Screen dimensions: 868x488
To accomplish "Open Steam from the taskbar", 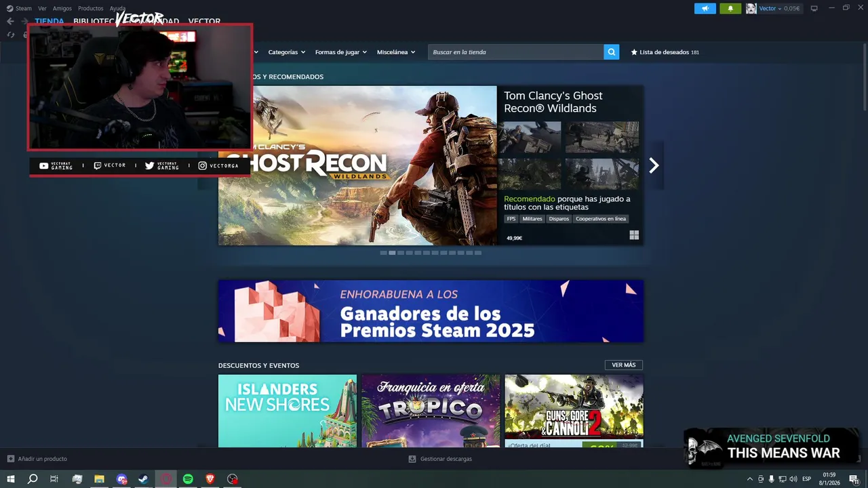I will 144,479.
